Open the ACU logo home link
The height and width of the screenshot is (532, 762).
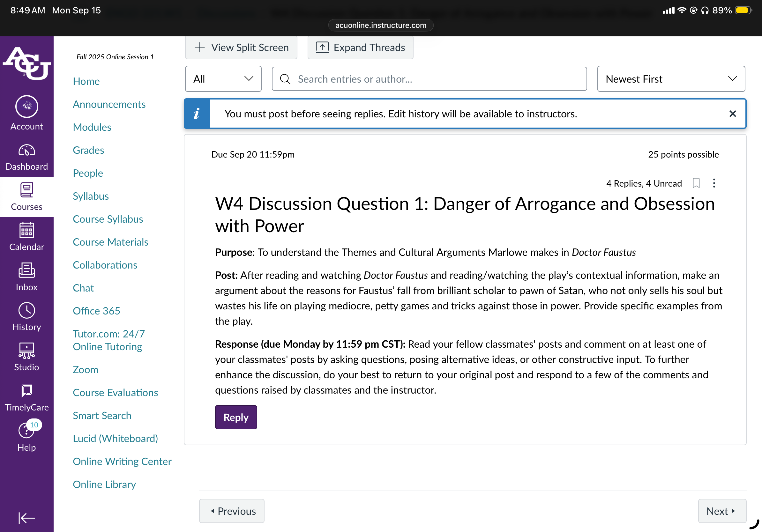tap(26, 63)
